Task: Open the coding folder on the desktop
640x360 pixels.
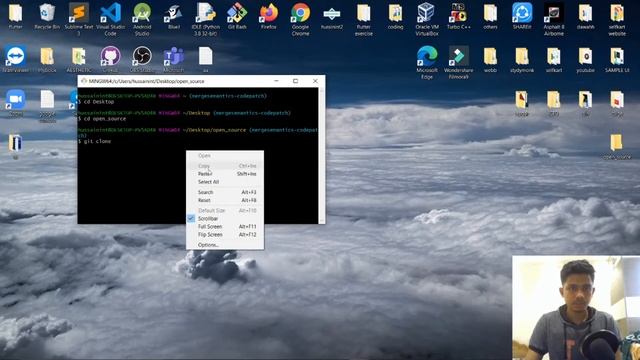Action: [395, 16]
